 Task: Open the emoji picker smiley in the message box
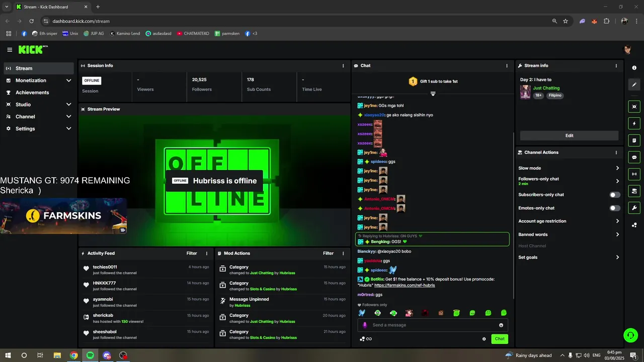pyautogui.click(x=501, y=325)
